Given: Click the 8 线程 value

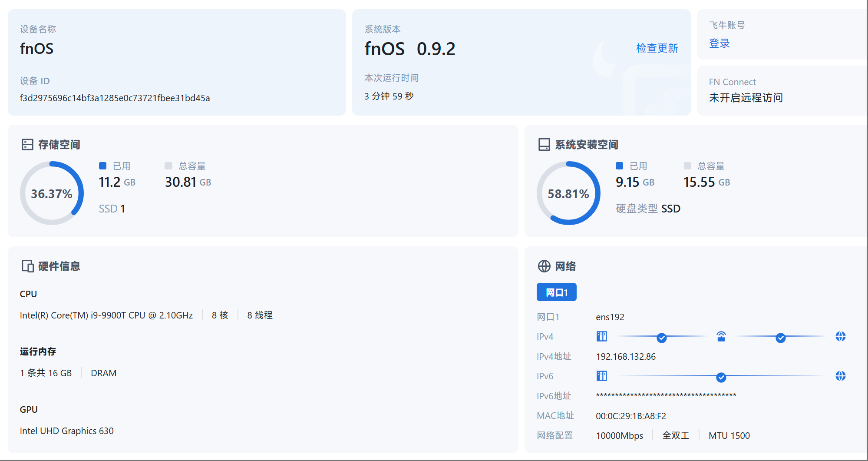Looking at the screenshot, I should [260, 315].
